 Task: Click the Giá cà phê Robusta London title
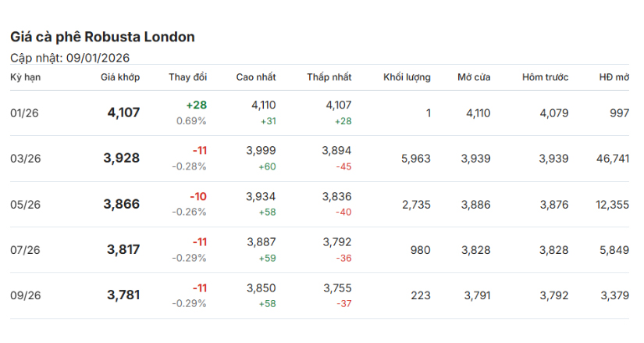pyautogui.click(x=102, y=37)
